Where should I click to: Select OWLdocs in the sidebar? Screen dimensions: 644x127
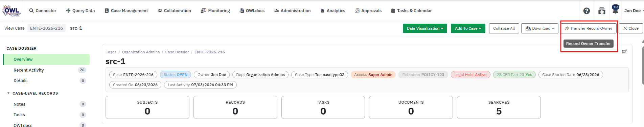46,125
